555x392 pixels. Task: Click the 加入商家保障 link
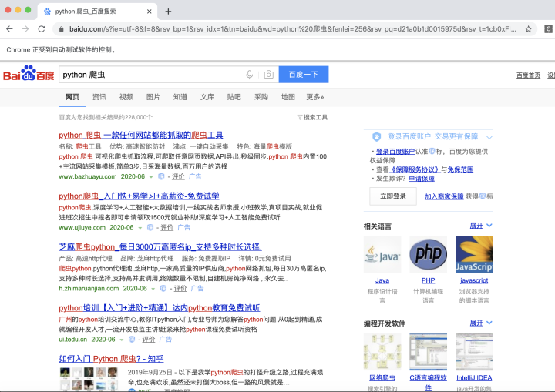[x=444, y=196]
